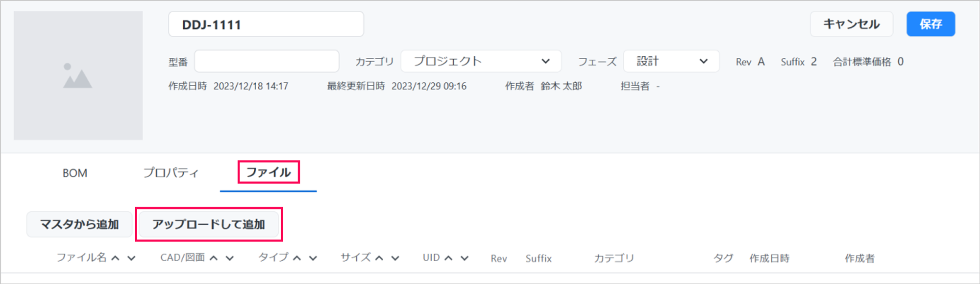
Task: Sort CAD/図面 column ascending
Action: 214,258
